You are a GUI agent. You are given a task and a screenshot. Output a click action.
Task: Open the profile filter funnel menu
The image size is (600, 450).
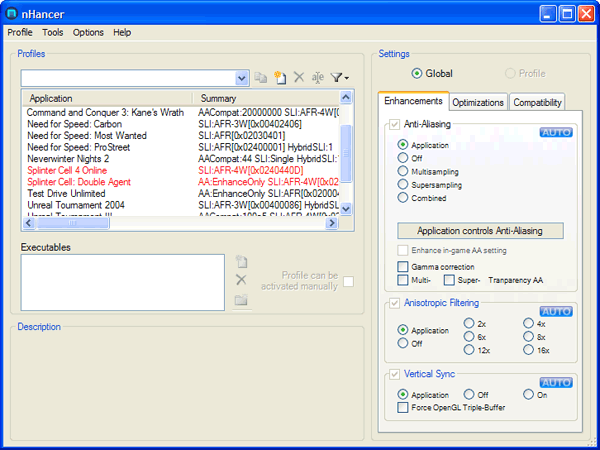click(339, 78)
